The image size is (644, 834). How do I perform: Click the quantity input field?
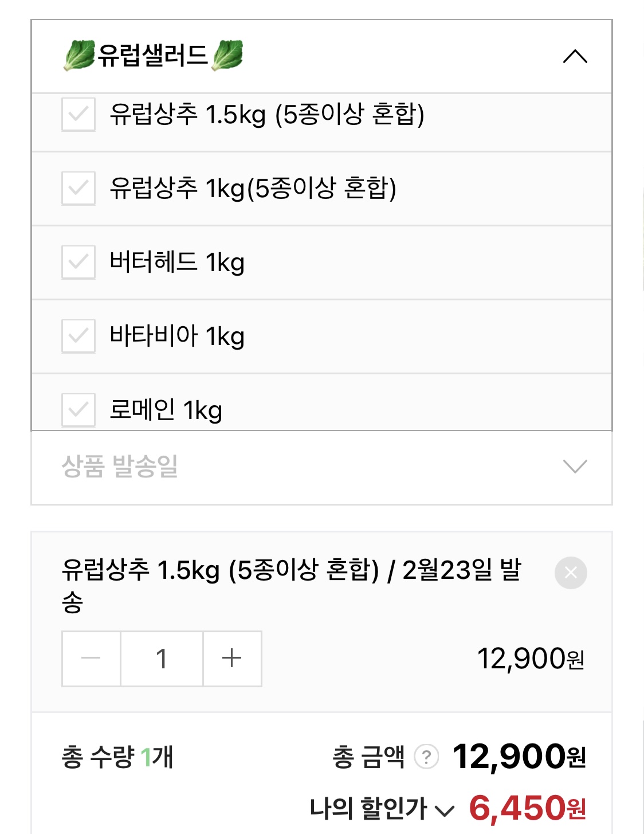point(162,659)
